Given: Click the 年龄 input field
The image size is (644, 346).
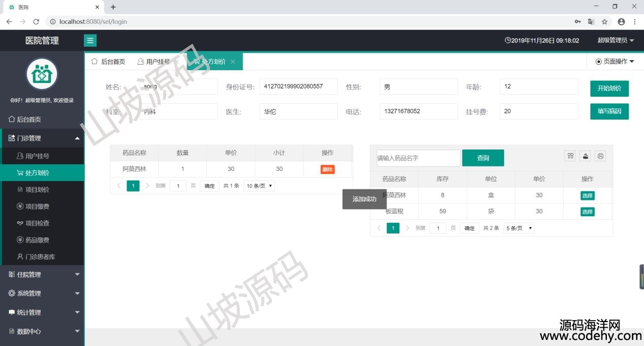Looking at the screenshot, I should click(x=539, y=86).
